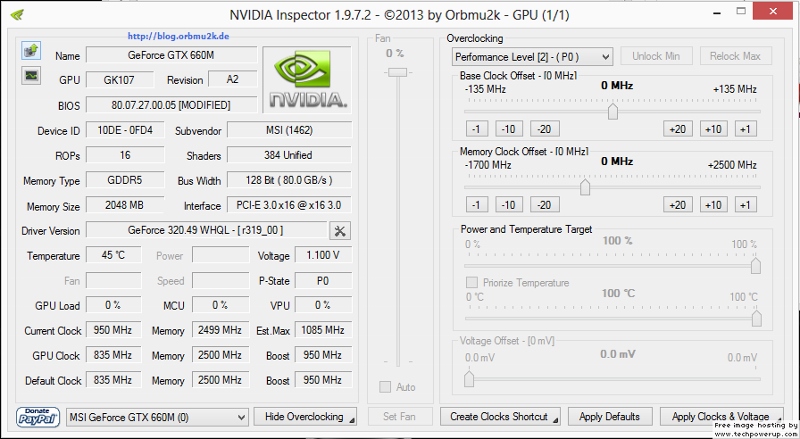Open the Performance Level [2] - (P0) dropdown
The width and height of the screenshot is (800, 439).
[532, 57]
